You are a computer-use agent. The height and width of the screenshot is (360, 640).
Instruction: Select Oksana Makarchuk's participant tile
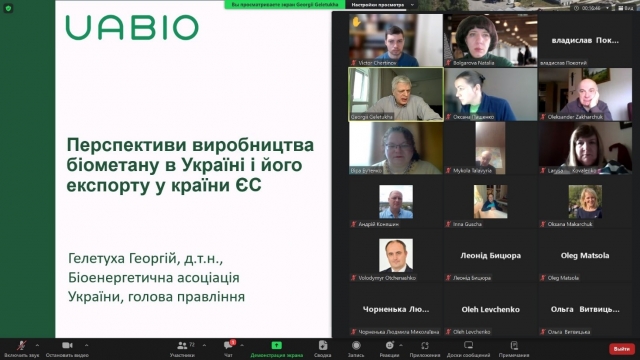(585, 202)
